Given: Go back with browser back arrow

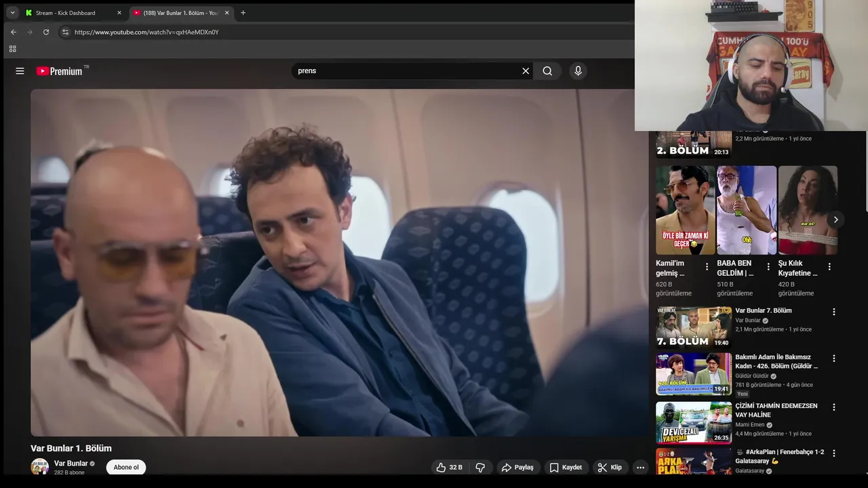Looking at the screenshot, I should click(x=13, y=32).
